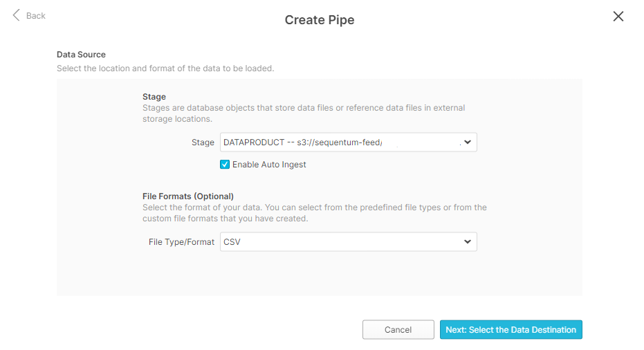Click the Back link text
This screenshot has width=644, height=350.
pyautogui.click(x=35, y=16)
